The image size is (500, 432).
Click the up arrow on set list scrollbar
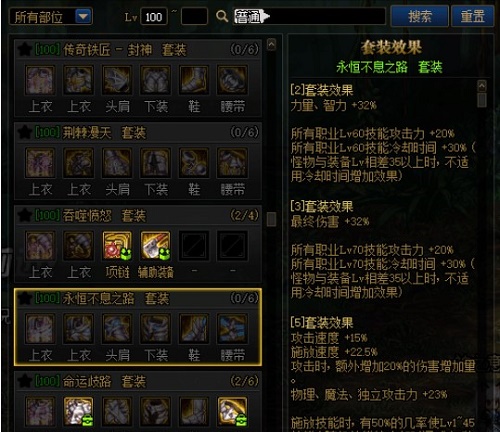point(272,44)
